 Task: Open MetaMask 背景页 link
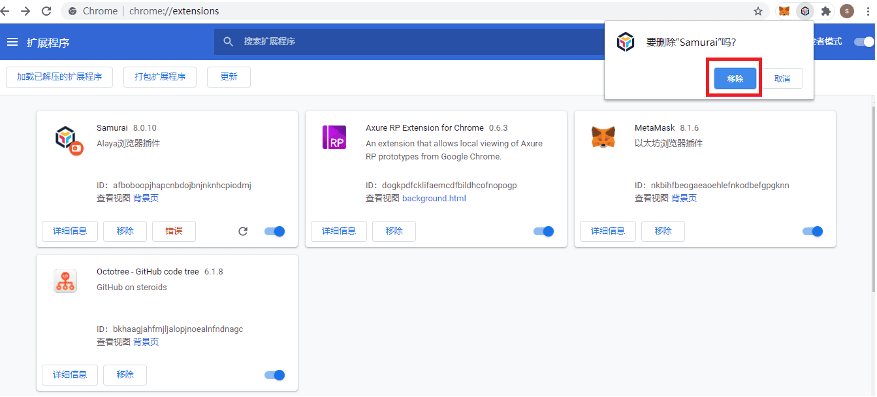(684, 198)
